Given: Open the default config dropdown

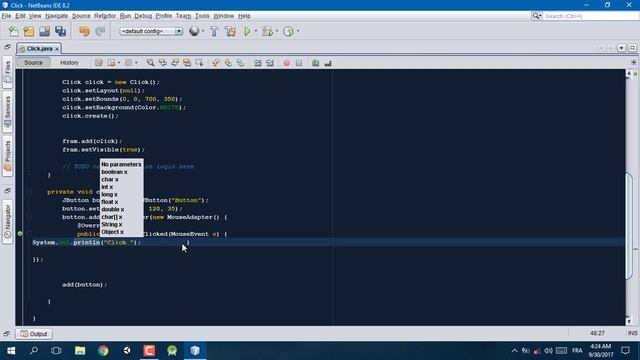Looking at the screenshot, I should 151,31.
